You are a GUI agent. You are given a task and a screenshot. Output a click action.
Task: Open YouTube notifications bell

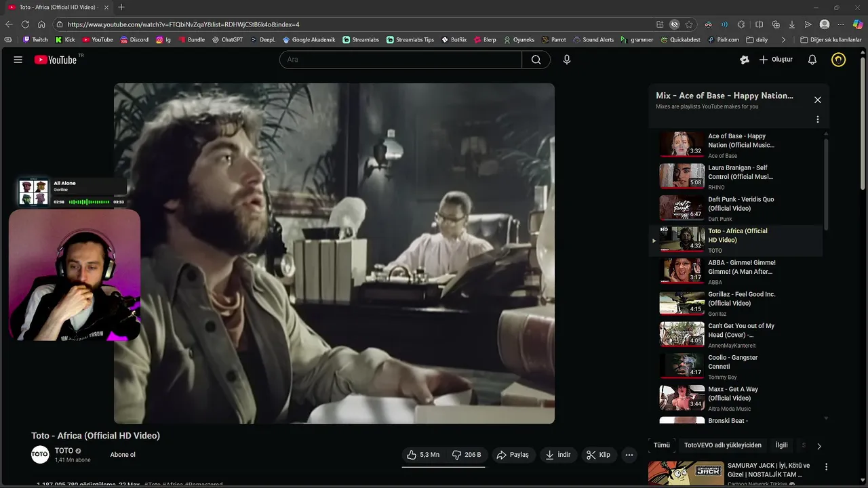(812, 60)
